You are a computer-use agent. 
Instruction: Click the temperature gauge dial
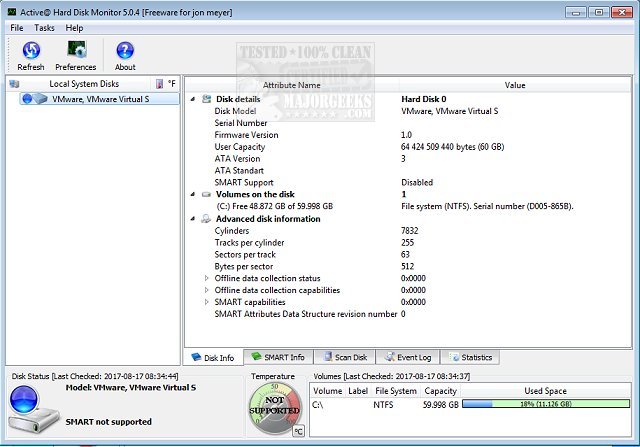pos(274,406)
